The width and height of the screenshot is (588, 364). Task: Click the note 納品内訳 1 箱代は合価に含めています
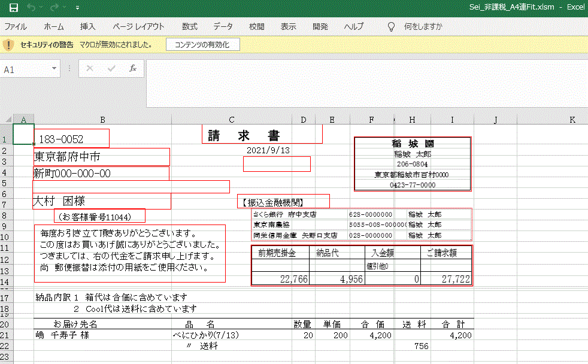click(111, 298)
